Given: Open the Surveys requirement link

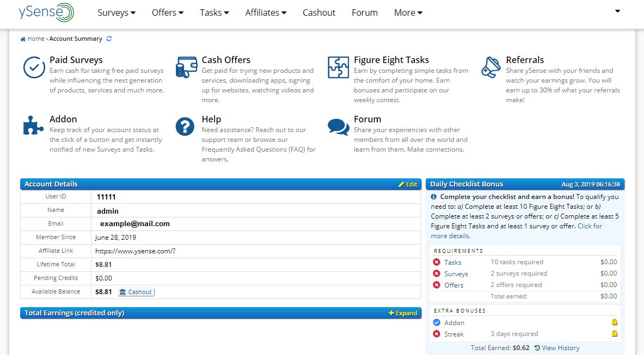Looking at the screenshot, I should coord(456,274).
